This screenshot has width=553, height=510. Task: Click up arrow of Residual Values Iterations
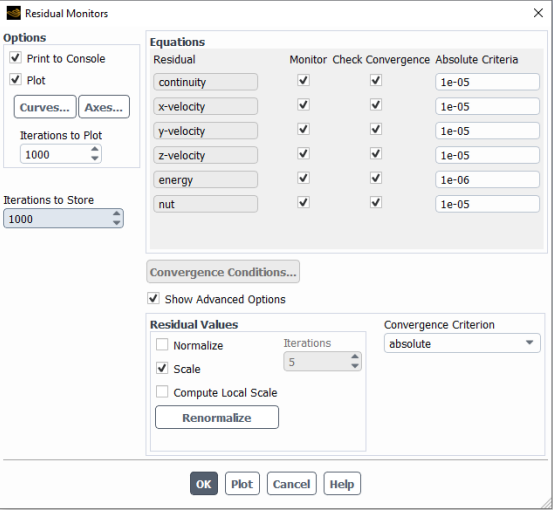[355, 357]
